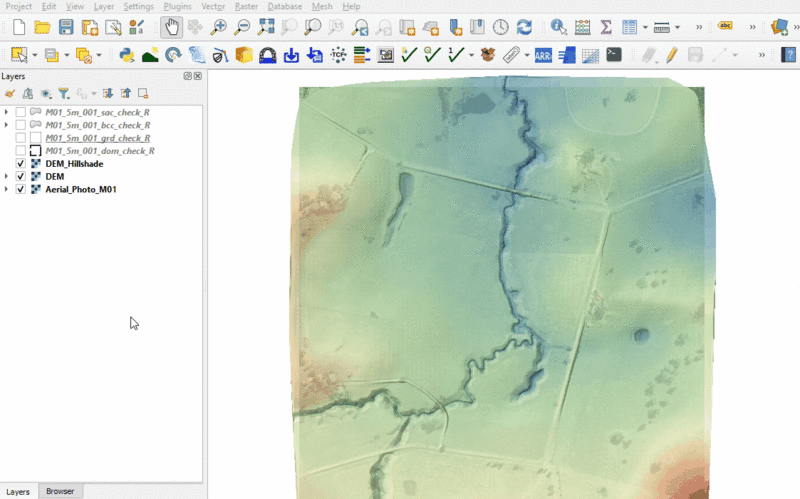Select the Pan Map hand tool
This screenshot has width=800, height=499.
coord(171,27)
